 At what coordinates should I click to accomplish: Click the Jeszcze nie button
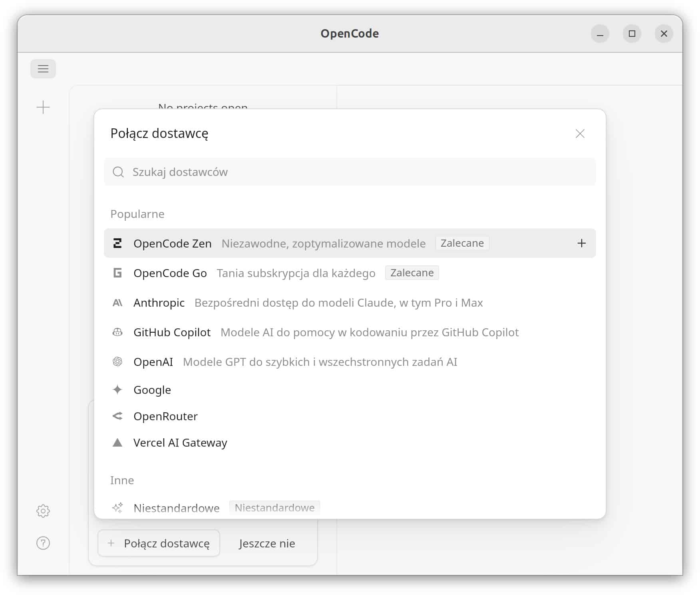pyautogui.click(x=267, y=543)
